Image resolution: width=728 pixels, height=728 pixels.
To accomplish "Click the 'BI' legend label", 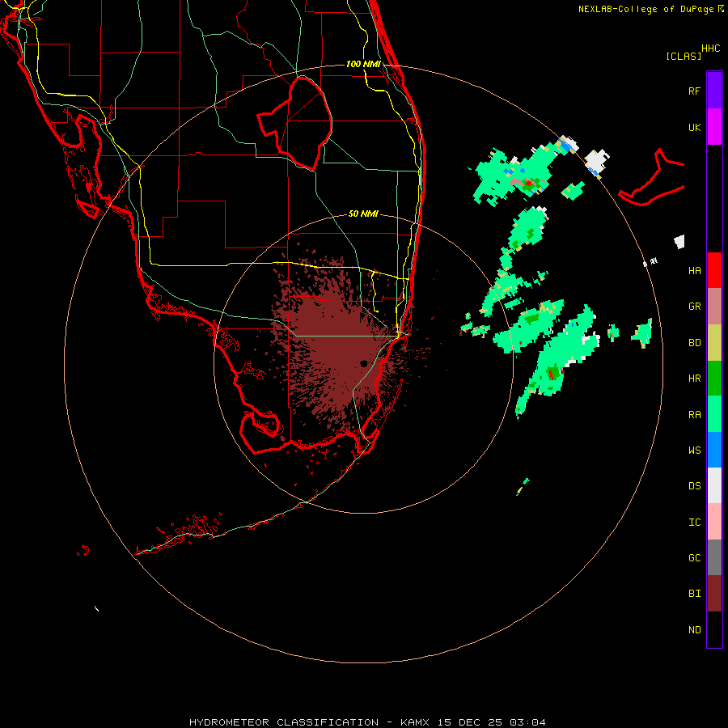I will [x=694, y=594].
